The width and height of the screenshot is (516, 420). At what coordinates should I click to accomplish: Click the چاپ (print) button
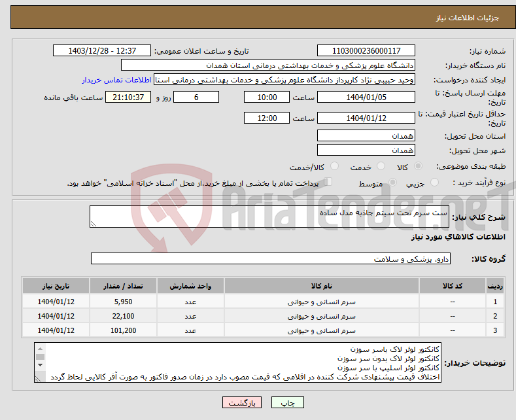pyautogui.click(x=287, y=402)
